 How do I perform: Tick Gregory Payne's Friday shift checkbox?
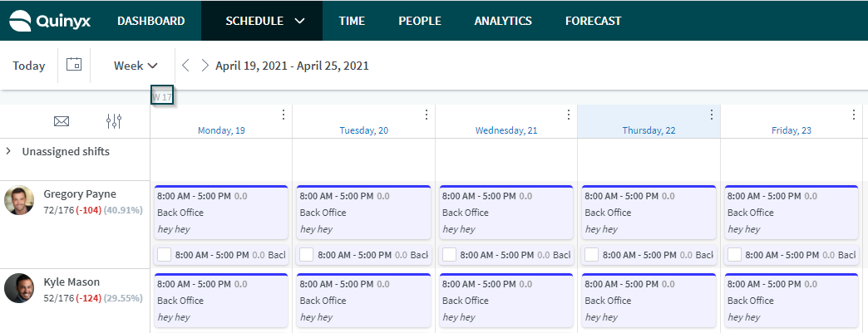click(735, 255)
